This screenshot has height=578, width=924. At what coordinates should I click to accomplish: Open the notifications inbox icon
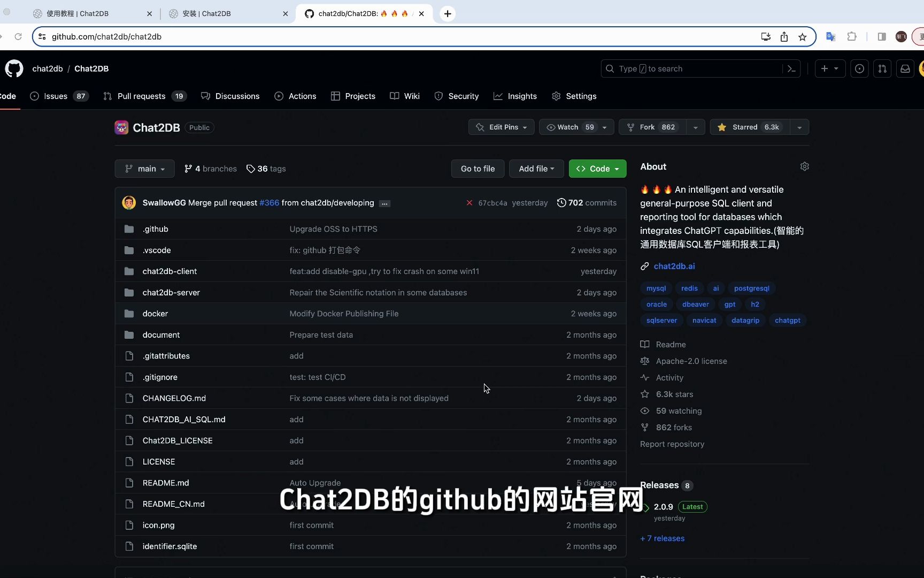click(905, 69)
